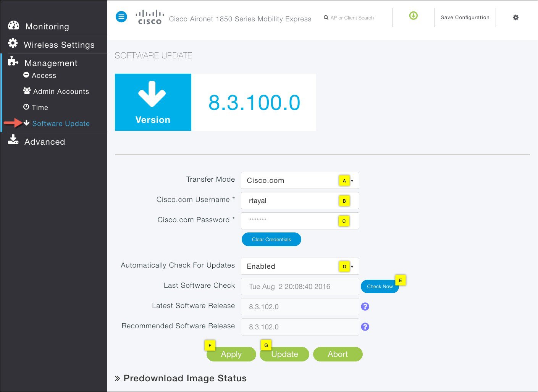Open the Advanced menu
The height and width of the screenshot is (392, 538).
click(45, 142)
